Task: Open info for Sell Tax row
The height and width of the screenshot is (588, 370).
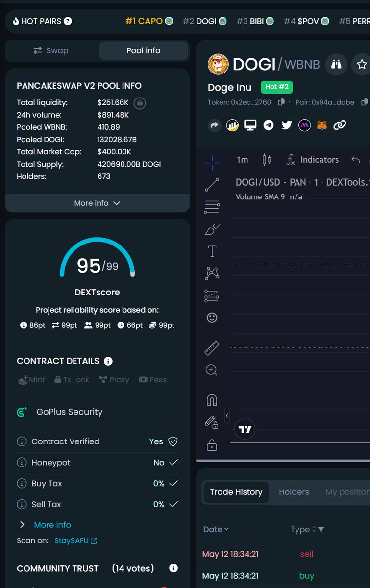Action: 22,504
